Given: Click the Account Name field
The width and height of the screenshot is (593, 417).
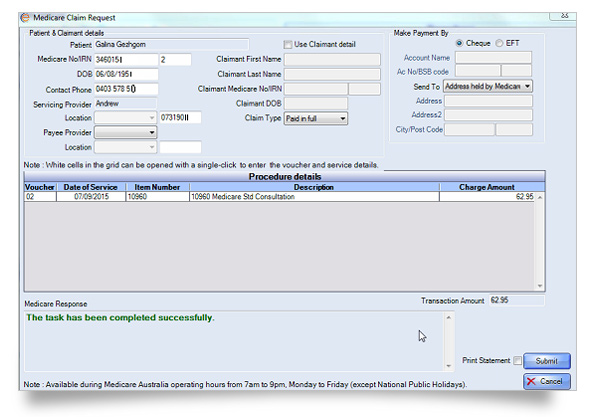Looking at the screenshot, I should (x=494, y=57).
